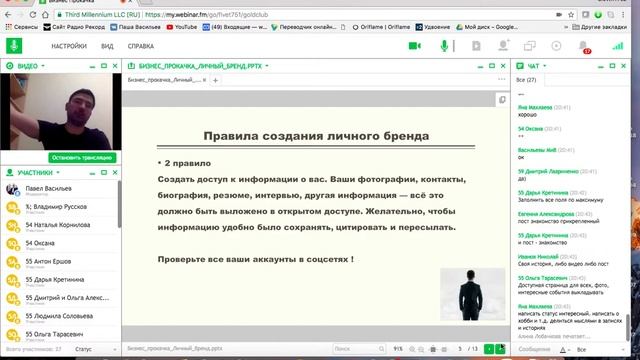This screenshot has height=360, width=640.
Task: Click the УЧАСТНИКИ panel person icon
Action: (10, 173)
